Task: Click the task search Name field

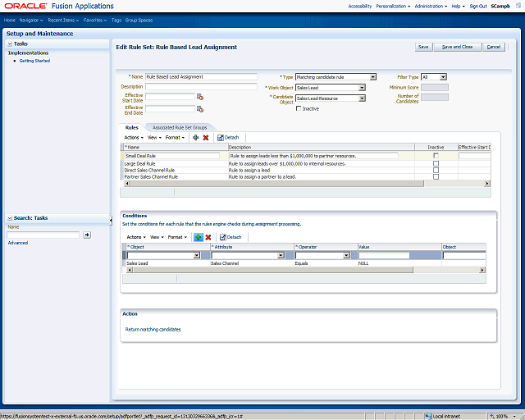Action: [43, 235]
